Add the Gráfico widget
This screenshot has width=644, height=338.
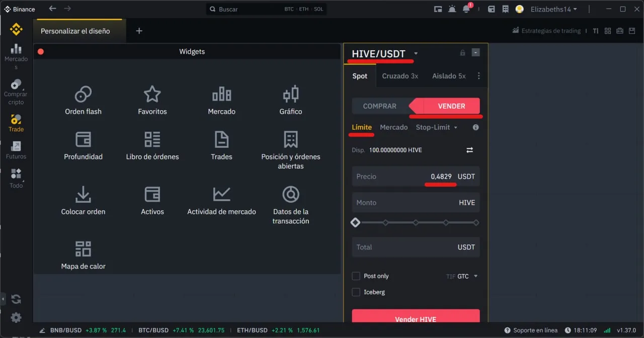(x=291, y=101)
